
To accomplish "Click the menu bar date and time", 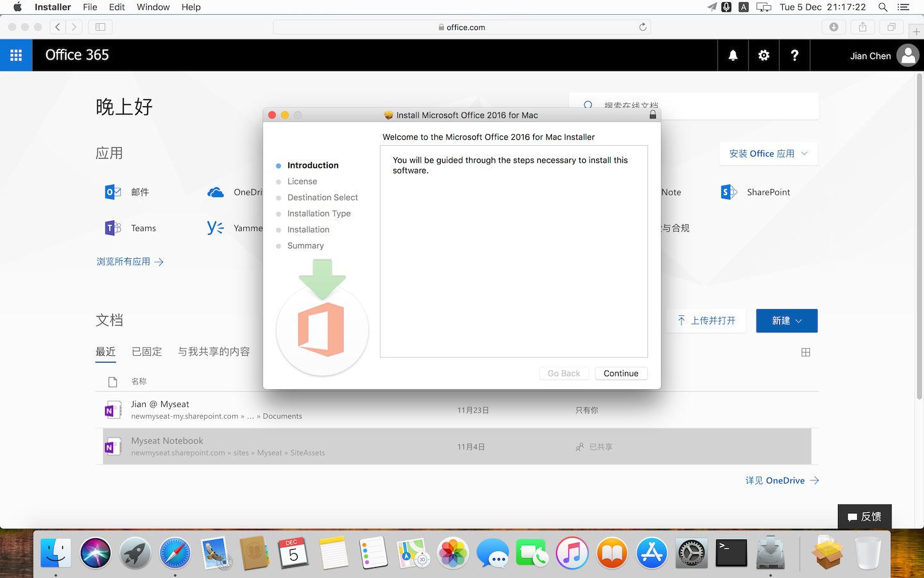I will pyautogui.click(x=823, y=7).
